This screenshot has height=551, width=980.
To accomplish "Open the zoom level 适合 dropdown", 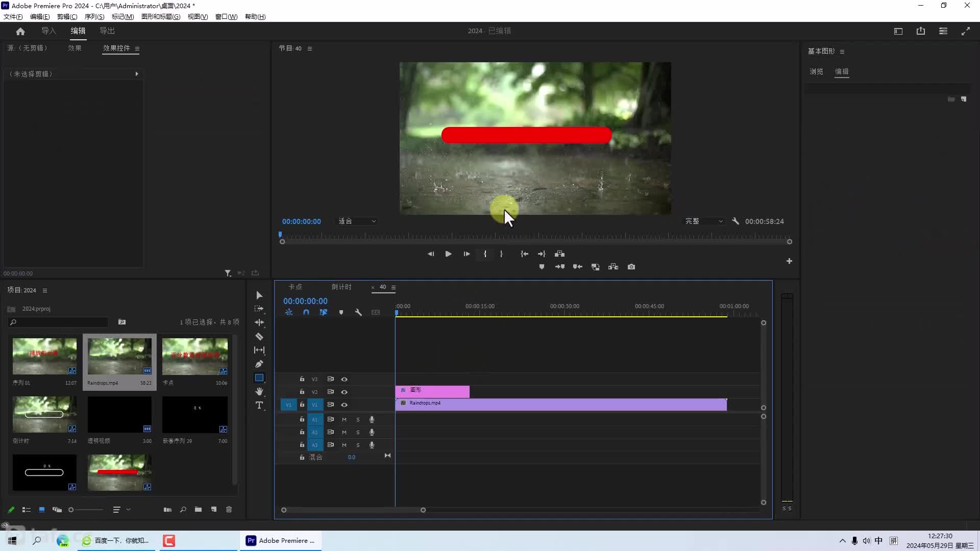I will [x=357, y=221].
